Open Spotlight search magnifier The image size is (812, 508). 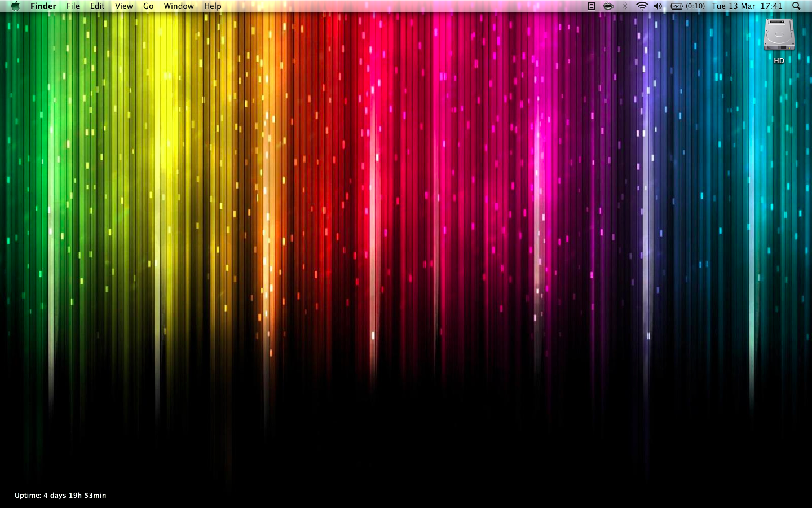coord(796,6)
